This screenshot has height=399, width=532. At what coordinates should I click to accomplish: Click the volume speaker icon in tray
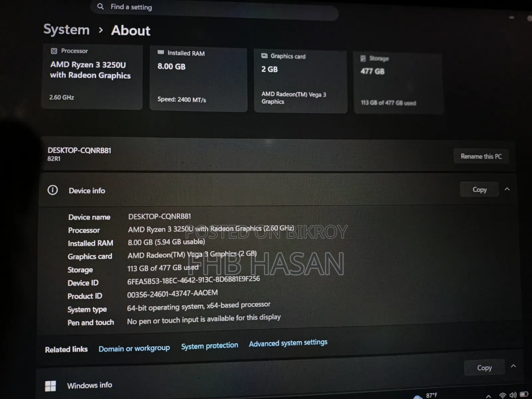513,395
